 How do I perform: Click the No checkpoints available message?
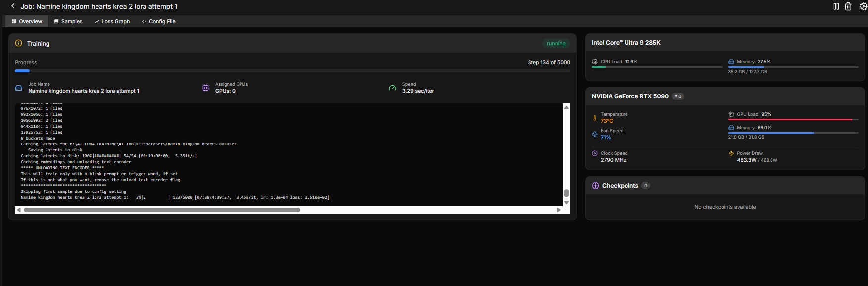click(725, 207)
